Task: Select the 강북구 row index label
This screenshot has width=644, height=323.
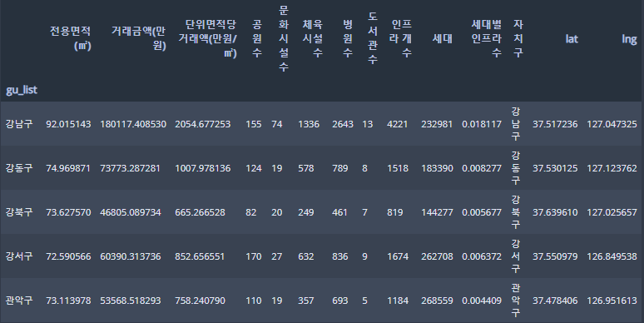Action: [x=19, y=212]
